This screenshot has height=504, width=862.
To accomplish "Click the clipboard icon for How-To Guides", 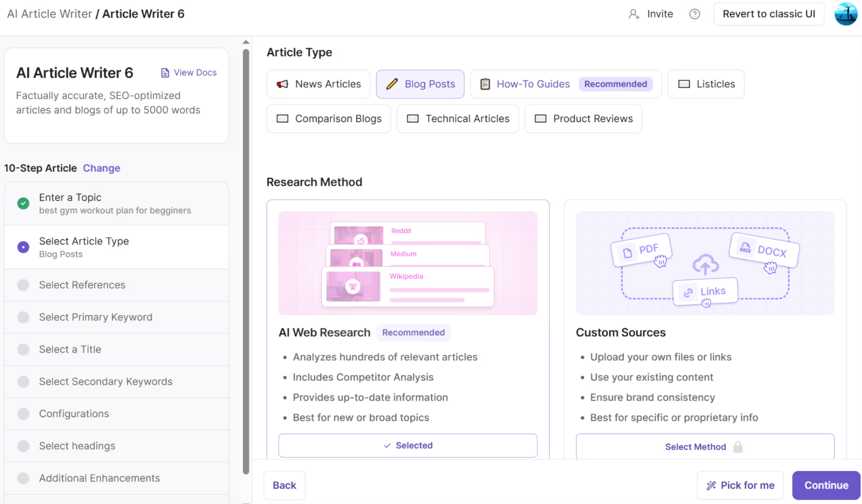I will [485, 84].
